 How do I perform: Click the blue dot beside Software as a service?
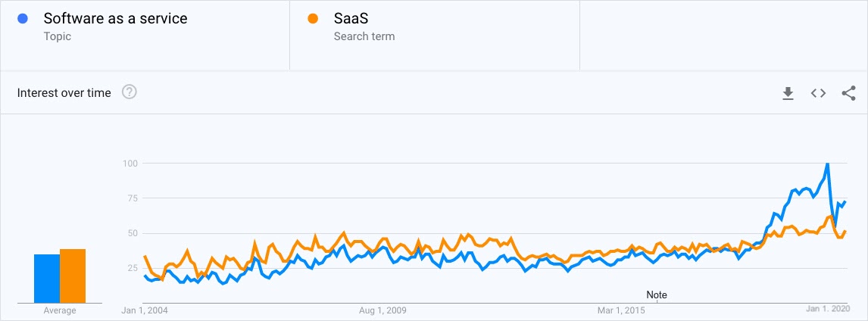click(x=24, y=19)
